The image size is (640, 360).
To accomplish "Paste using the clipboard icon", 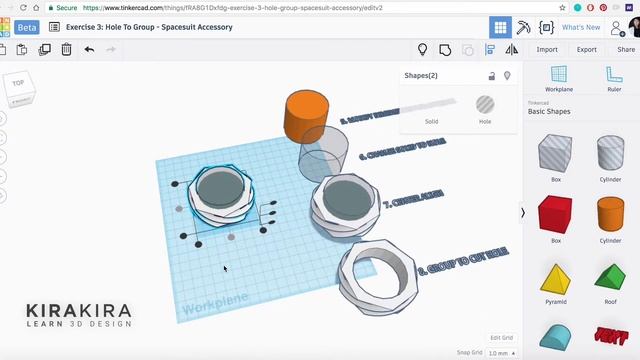I will coord(22,49).
